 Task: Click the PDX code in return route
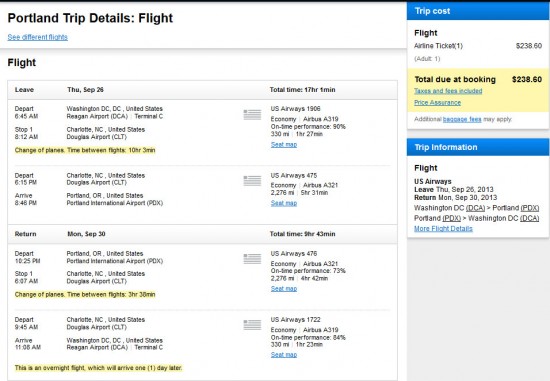pos(451,218)
